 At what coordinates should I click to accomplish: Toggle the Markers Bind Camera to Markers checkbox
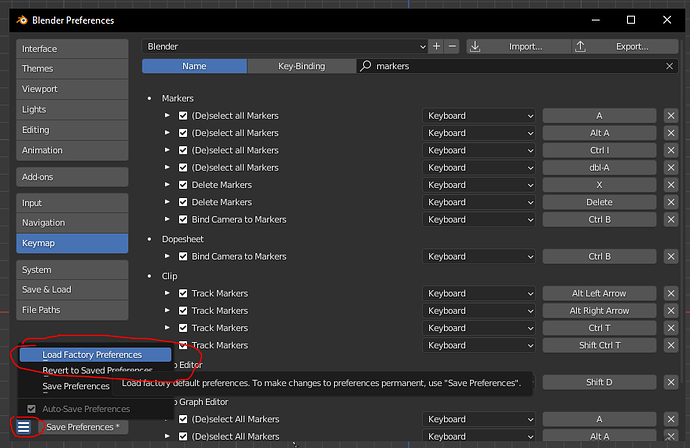183,220
